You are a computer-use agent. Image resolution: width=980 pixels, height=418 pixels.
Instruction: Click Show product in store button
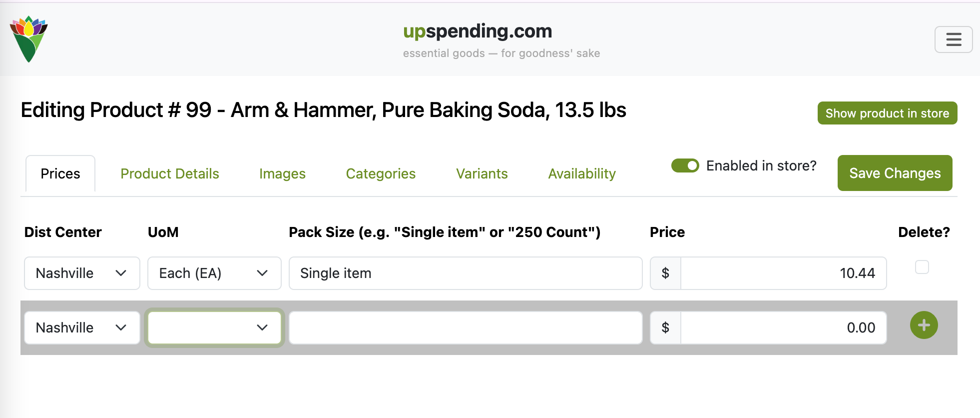pos(887,113)
